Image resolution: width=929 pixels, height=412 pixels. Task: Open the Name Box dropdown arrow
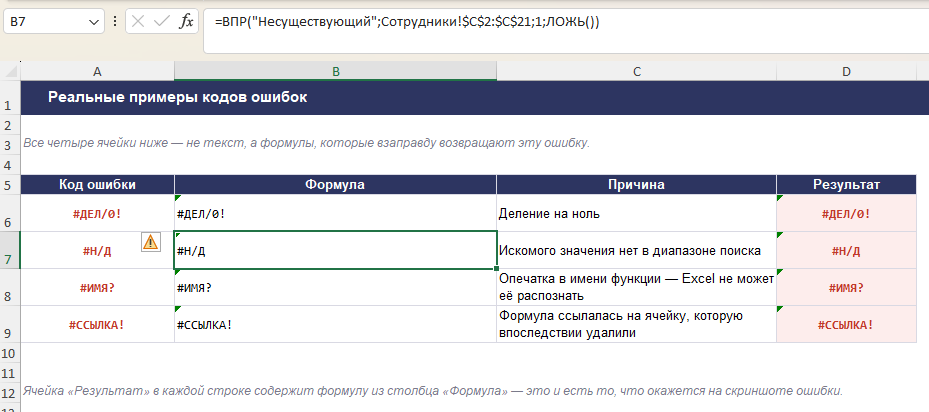pos(93,23)
